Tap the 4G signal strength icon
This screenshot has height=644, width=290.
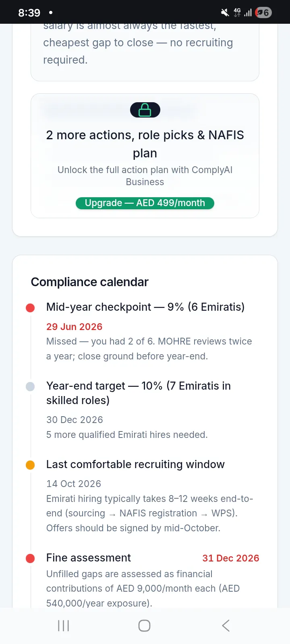click(x=242, y=12)
